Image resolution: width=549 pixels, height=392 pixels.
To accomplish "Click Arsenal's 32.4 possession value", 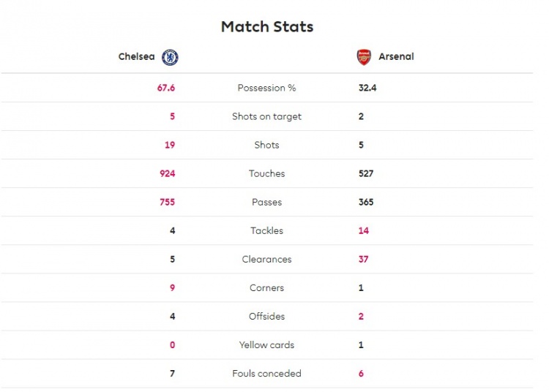I will coord(367,88).
